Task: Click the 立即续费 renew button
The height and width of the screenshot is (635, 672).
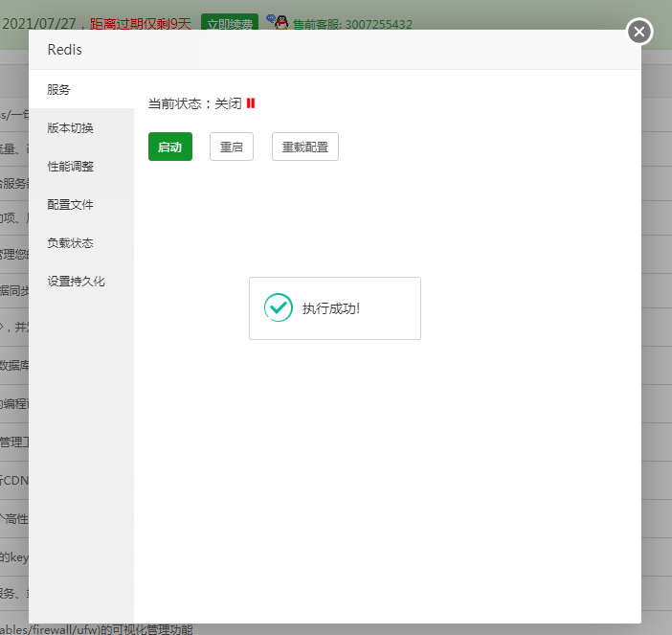Action: [x=230, y=22]
